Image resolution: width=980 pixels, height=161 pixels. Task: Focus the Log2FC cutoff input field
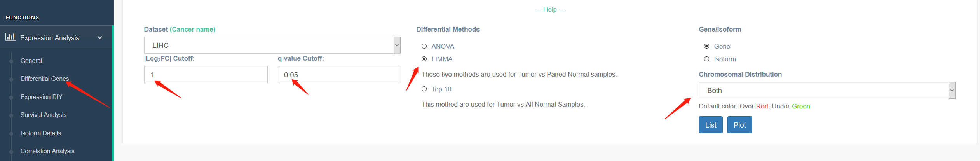click(x=206, y=75)
